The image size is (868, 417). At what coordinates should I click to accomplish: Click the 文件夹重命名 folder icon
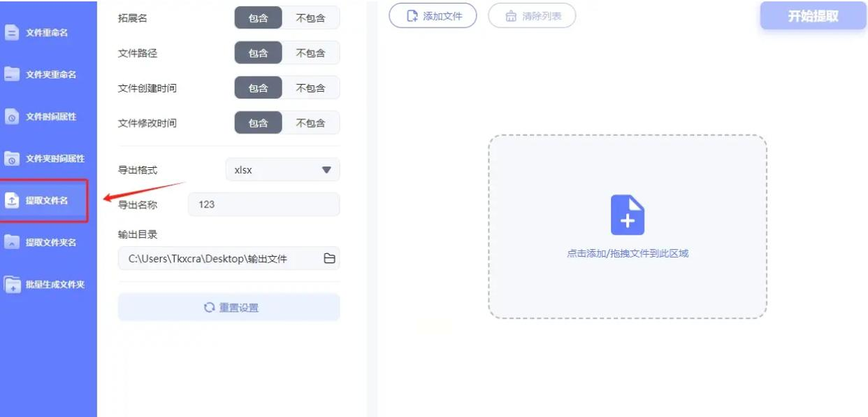pyautogui.click(x=12, y=74)
